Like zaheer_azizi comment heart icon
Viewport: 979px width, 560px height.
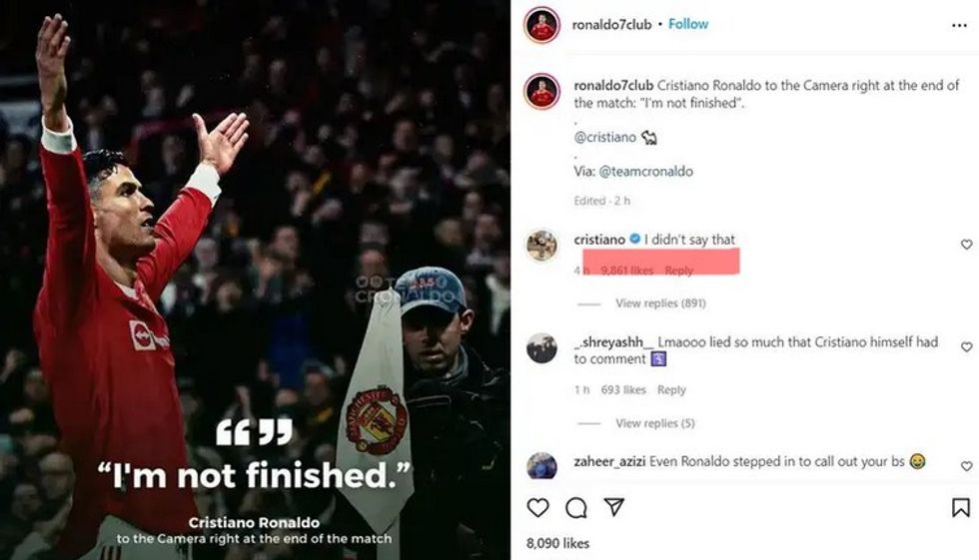pos(967,466)
